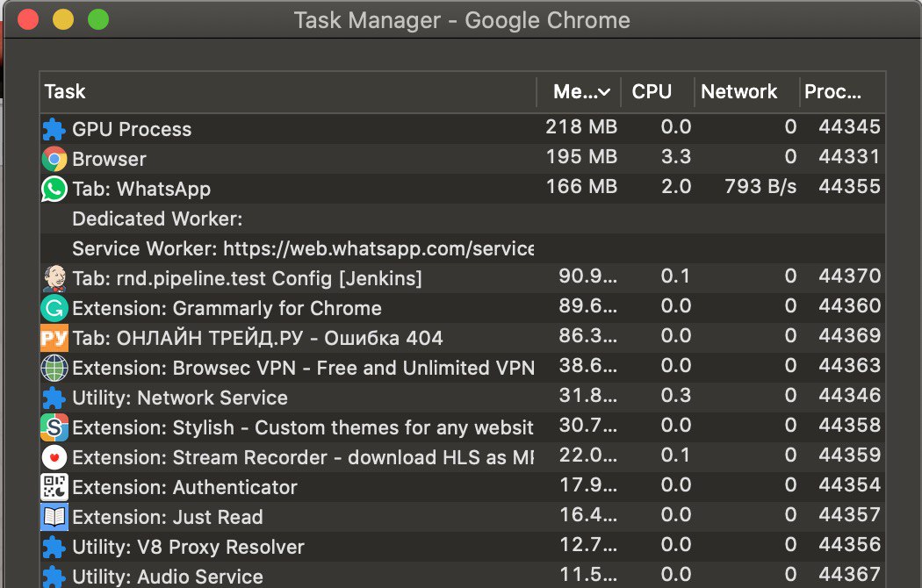922x588 pixels.
Task: Click the Just Read book icon
Action: click(x=54, y=518)
